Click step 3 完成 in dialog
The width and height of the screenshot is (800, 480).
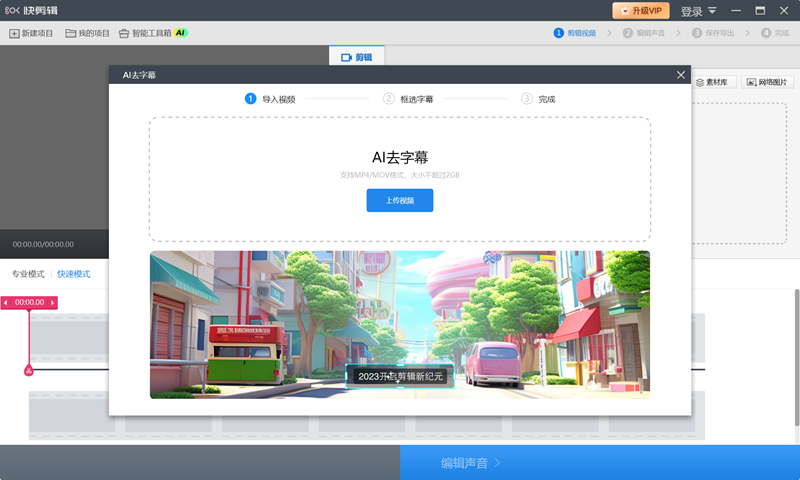538,98
